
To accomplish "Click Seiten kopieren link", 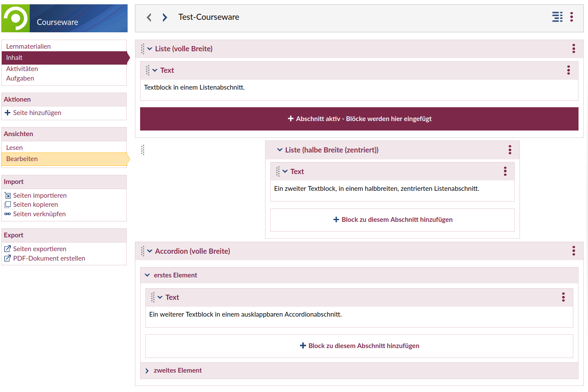I will click(35, 205).
